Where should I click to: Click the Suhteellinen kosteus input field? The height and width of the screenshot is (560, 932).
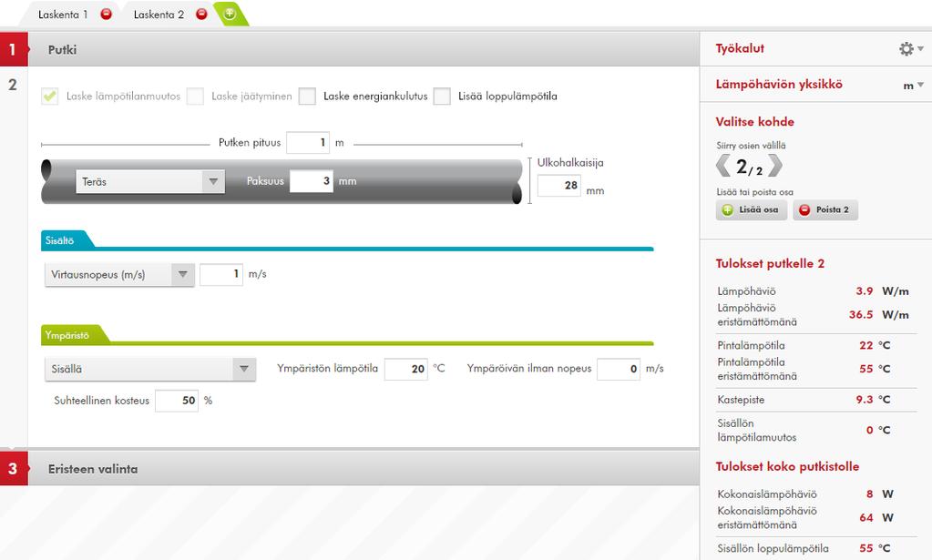177,401
